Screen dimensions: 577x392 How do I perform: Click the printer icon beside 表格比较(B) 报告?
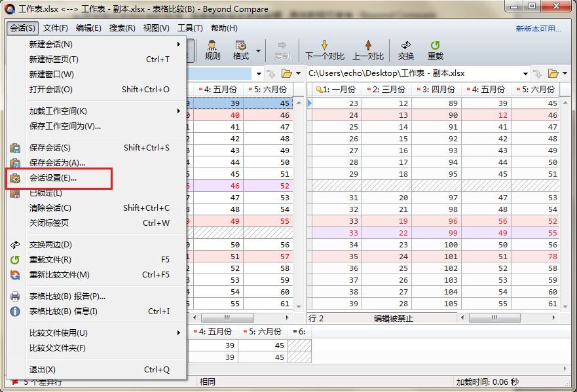[x=15, y=296]
